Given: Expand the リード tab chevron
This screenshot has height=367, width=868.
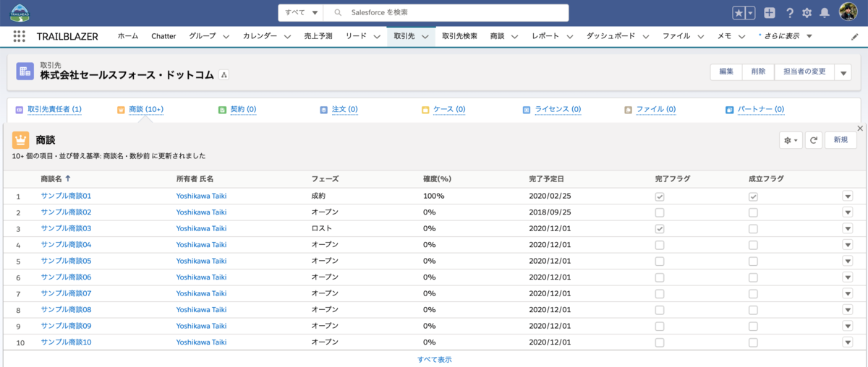Looking at the screenshot, I should [x=378, y=36].
